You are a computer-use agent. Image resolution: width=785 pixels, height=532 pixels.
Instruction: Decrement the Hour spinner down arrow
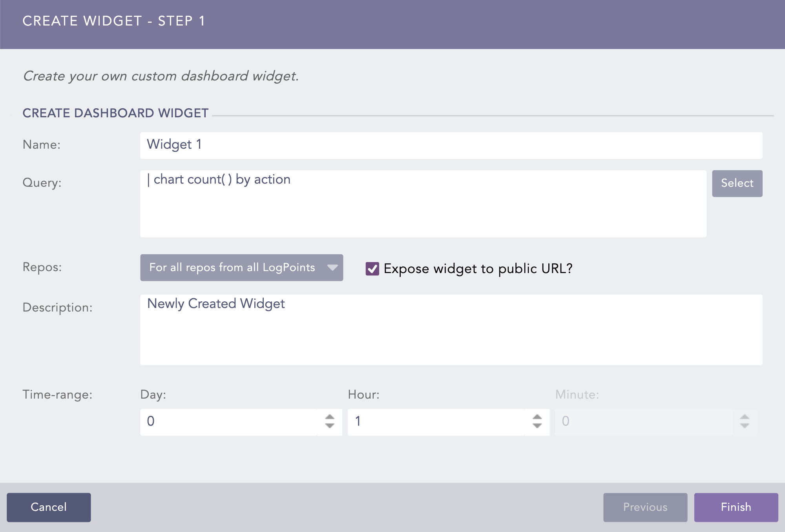point(537,426)
